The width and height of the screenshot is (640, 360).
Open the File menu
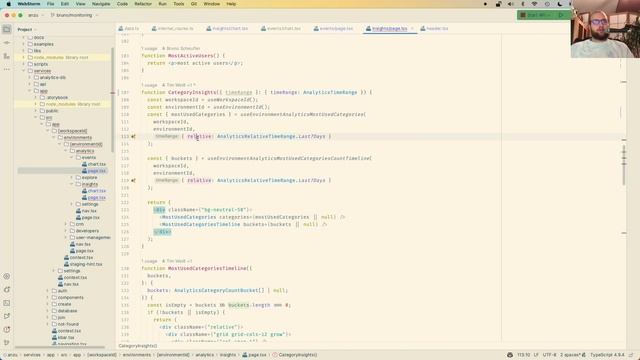pos(50,4)
